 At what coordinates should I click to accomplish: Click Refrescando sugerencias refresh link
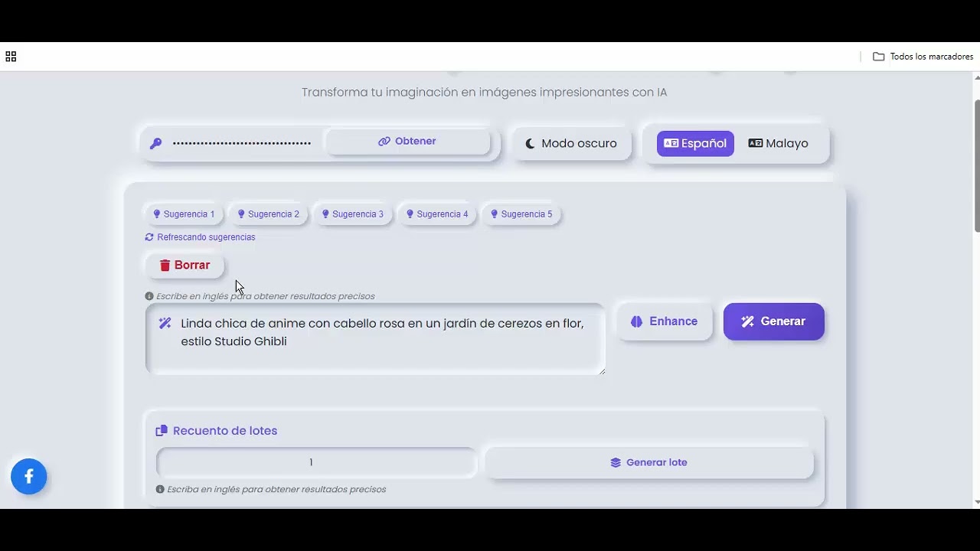(200, 237)
